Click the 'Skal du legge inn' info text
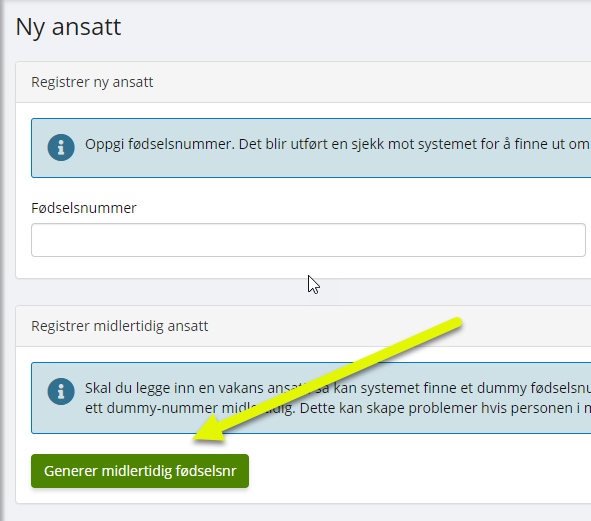The height and width of the screenshot is (521, 591). pyautogui.click(x=338, y=398)
